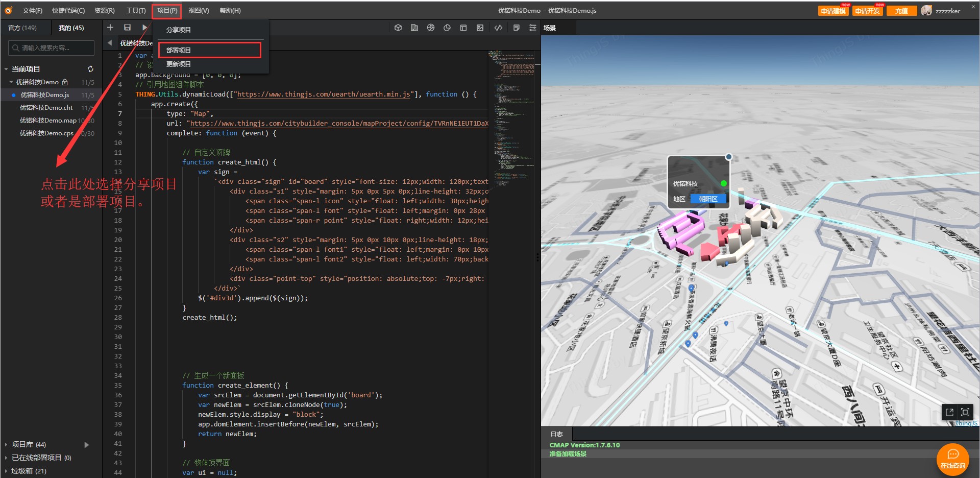This screenshot has width=980, height=478.
Task: Click the 申请开发 button
Action: pos(867,11)
